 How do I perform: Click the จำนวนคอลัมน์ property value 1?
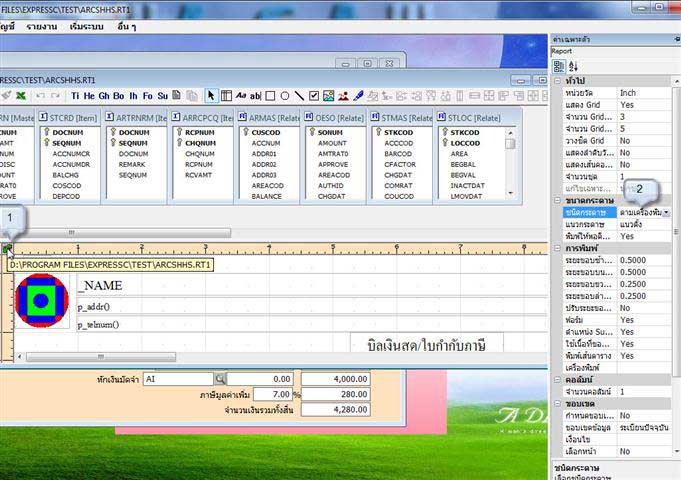click(x=644, y=392)
